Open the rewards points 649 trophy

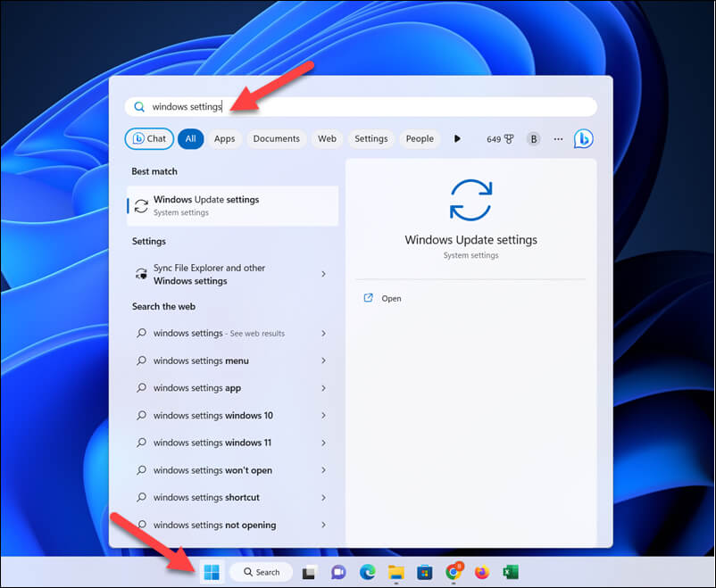tap(500, 139)
